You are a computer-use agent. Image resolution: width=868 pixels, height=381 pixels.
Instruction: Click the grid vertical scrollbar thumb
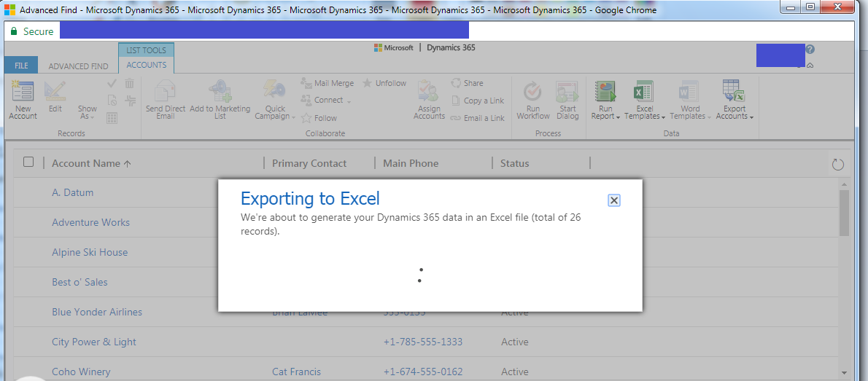(844, 212)
